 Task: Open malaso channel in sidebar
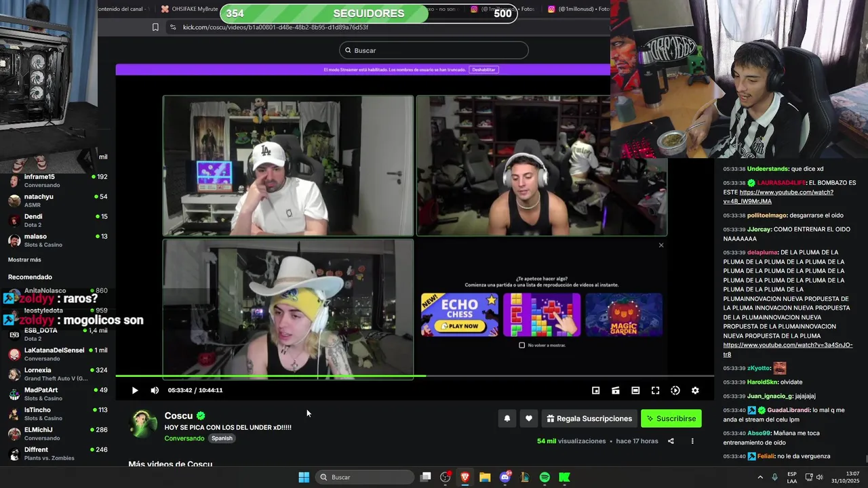[58, 240]
